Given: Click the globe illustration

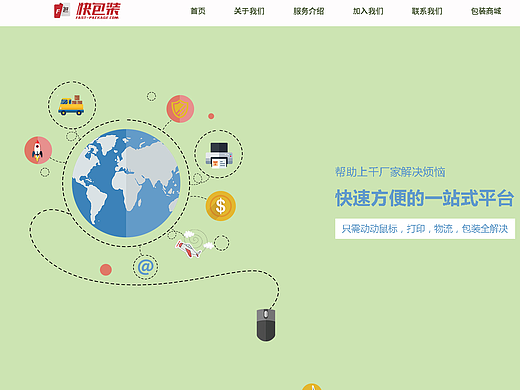Looking at the screenshot, I should 126,183.
